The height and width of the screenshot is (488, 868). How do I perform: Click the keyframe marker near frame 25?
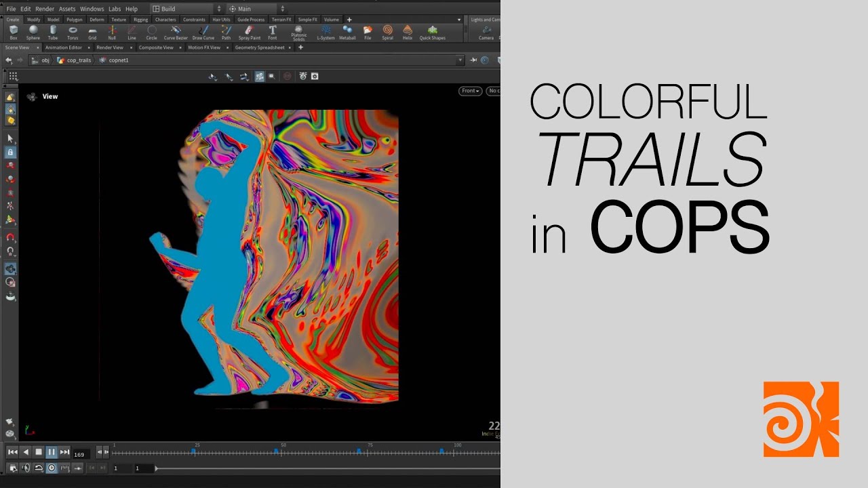tap(193, 451)
